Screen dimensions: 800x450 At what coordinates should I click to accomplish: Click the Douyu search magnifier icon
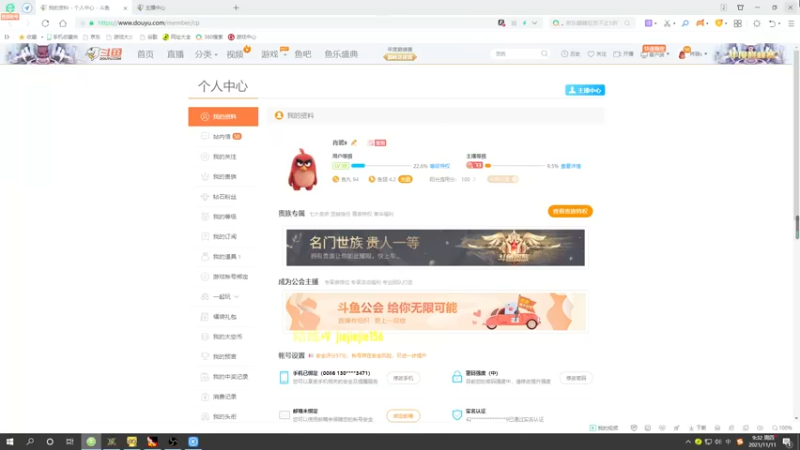(544, 54)
